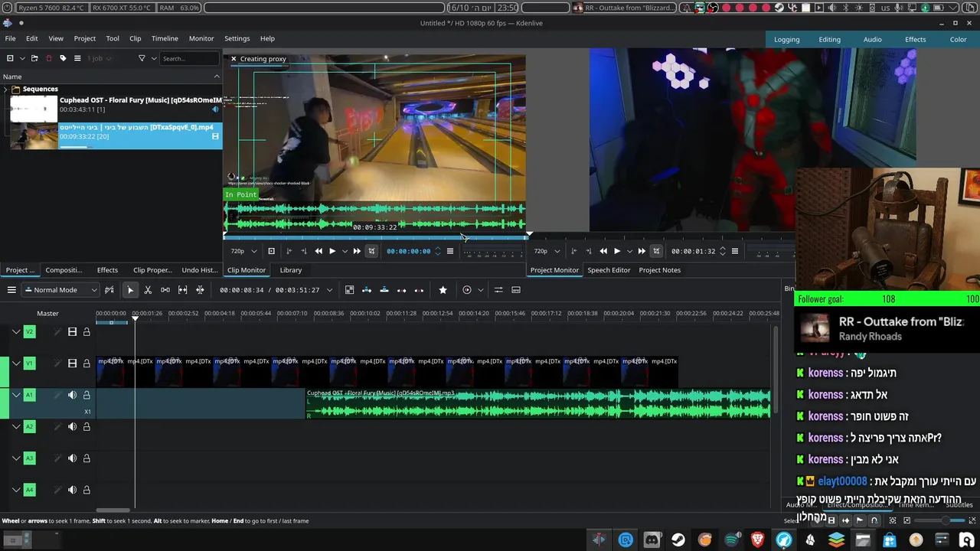Toggle lock on track V2

point(87,332)
